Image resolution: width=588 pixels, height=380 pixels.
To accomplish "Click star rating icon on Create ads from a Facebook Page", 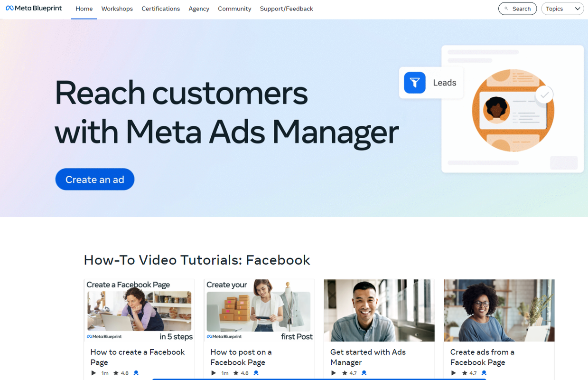I will pyautogui.click(x=465, y=373).
